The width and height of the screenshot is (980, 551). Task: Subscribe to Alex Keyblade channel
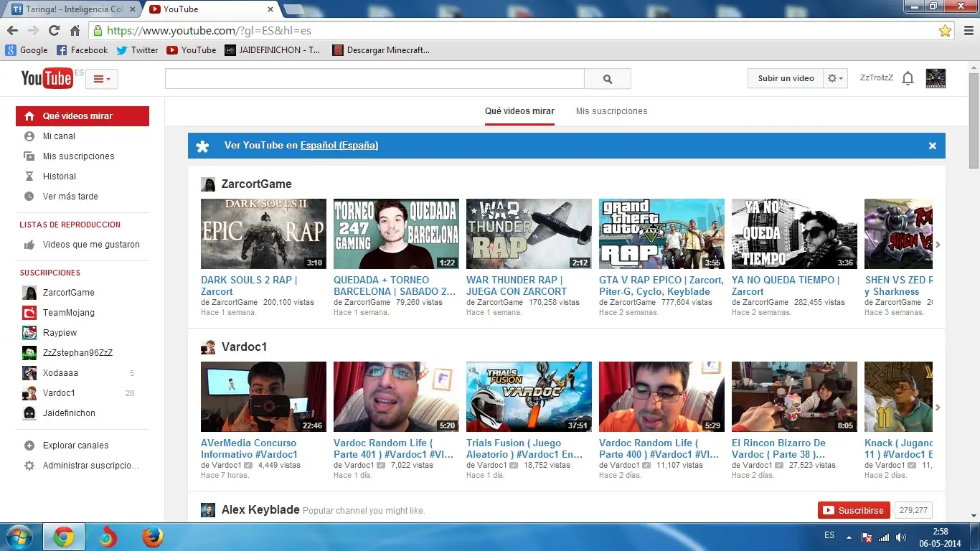click(x=854, y=511)
